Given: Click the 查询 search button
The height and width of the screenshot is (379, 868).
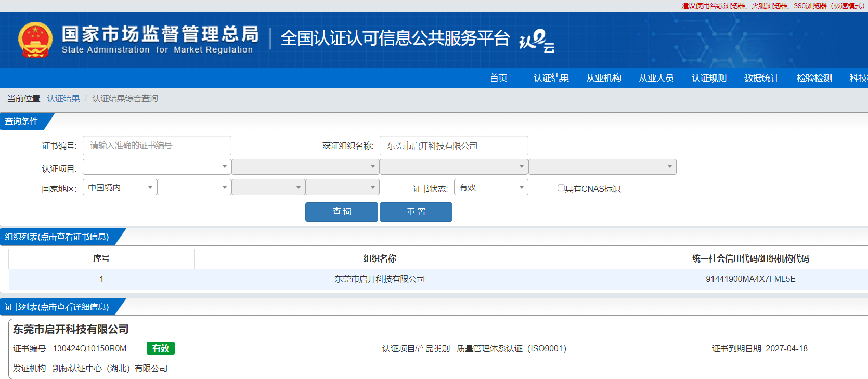Looking at the screenshot, I should tap(342, 212).
